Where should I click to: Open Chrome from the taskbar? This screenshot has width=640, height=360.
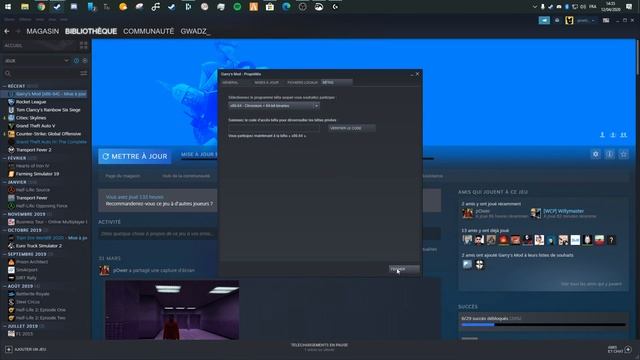click(x=41, y=7)
